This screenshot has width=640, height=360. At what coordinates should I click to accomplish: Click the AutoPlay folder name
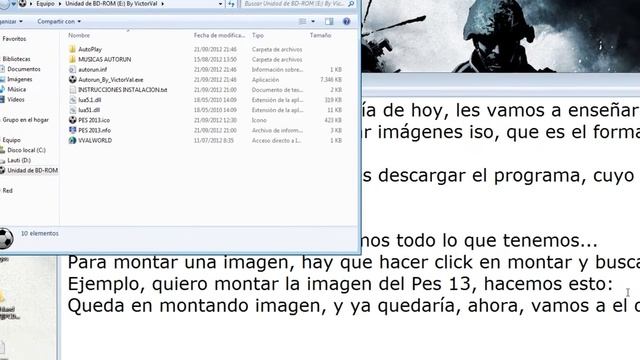coord(90,49)
